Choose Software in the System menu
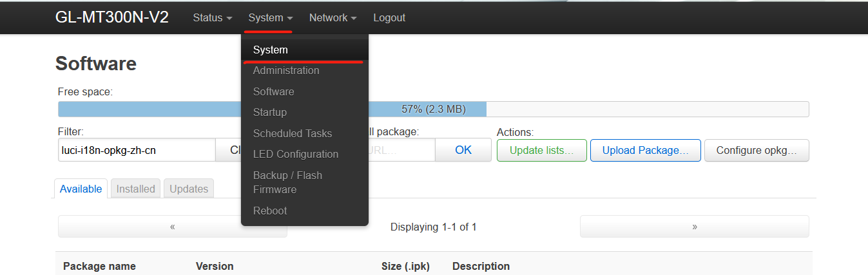 tap(274, 91)
